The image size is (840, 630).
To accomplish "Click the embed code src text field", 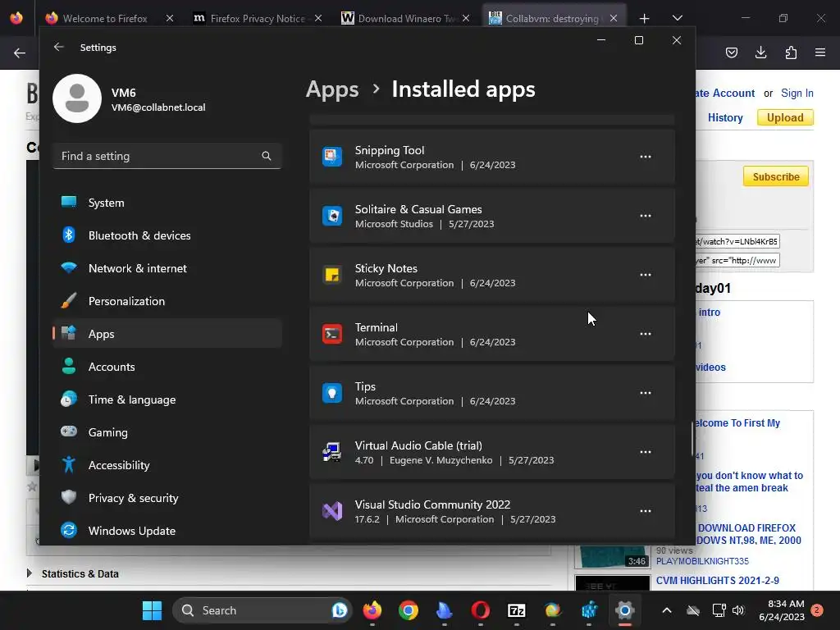I will coord(737,260).
